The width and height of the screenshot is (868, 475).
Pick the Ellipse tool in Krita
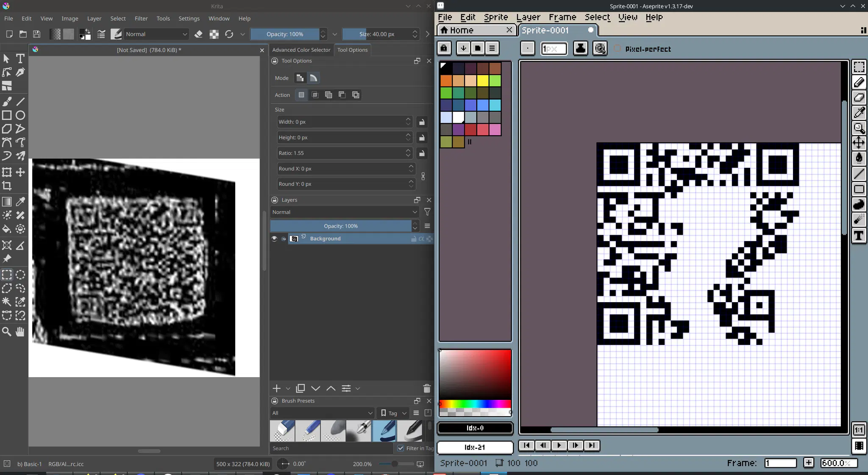[x=20, y=115]
